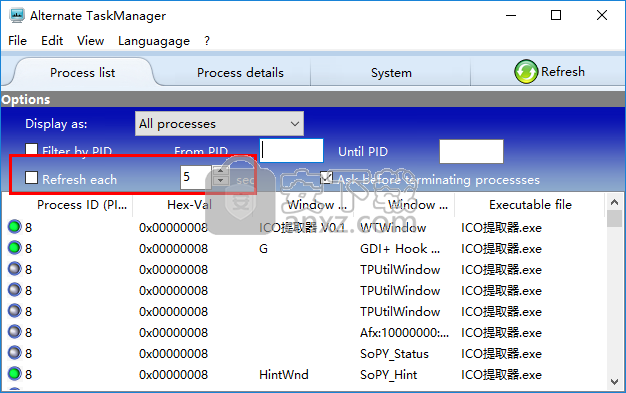Enable the Refresh each checkbox
Screen dimensions: 626x393
tap(32, 177)
